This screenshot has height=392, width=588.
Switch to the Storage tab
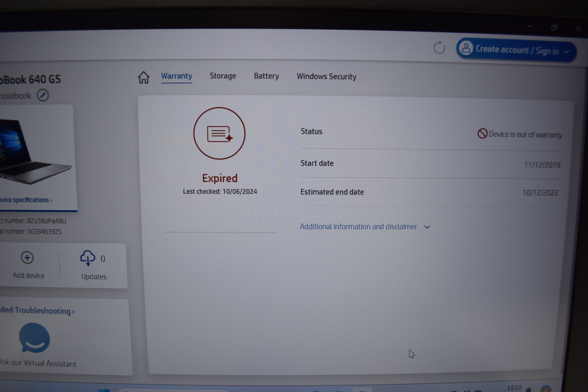coord(223,76)
